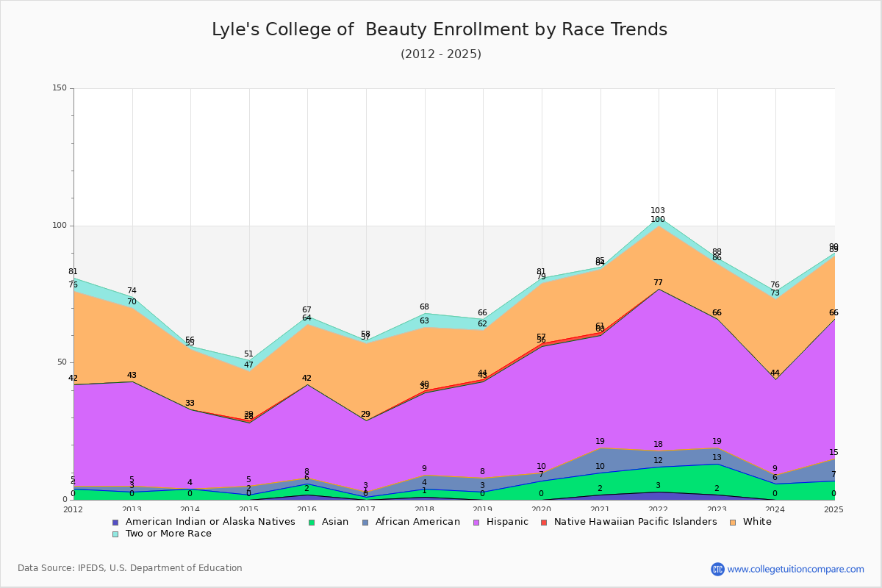Toggle the American Indian or Alaska Natives legend entry

point(204,522)
